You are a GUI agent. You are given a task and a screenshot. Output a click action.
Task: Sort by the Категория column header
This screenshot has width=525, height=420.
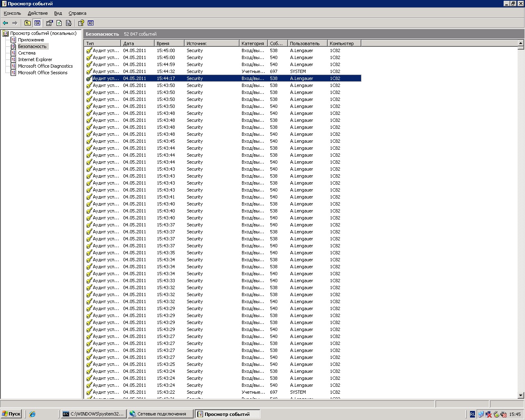pyautogui.click(x=253, y=43)
